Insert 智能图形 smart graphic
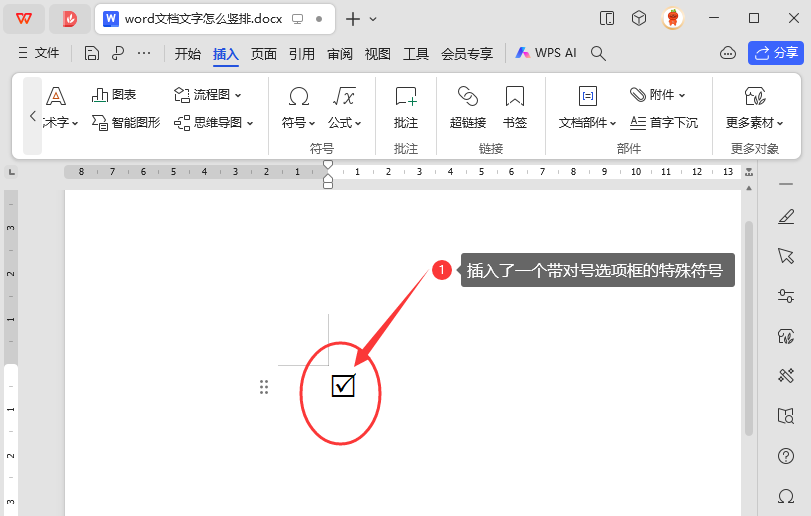811x516 pixels. click(126, 123)
